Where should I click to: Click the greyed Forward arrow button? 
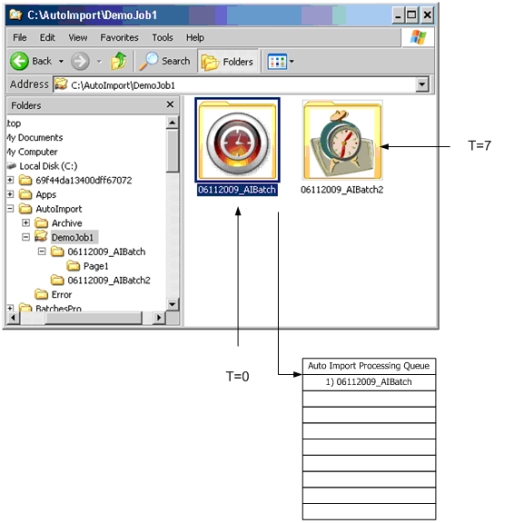pos(80,61)
